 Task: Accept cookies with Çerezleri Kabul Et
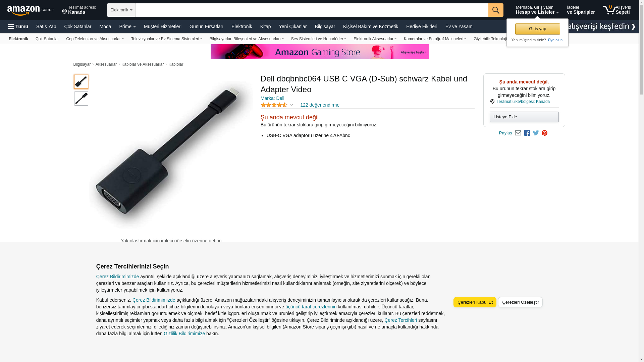pos(475,302)
